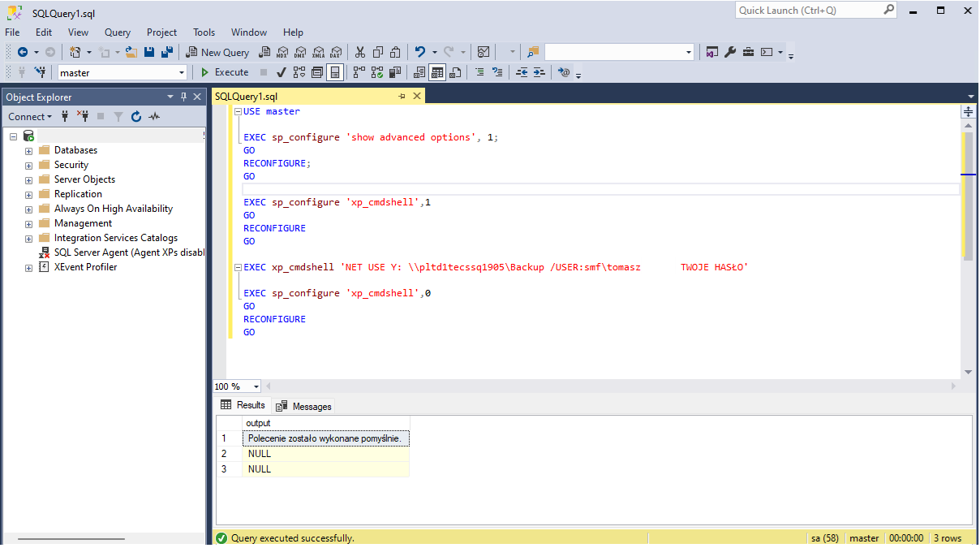Open the 100 % zoom dropdown

[256, 386]
